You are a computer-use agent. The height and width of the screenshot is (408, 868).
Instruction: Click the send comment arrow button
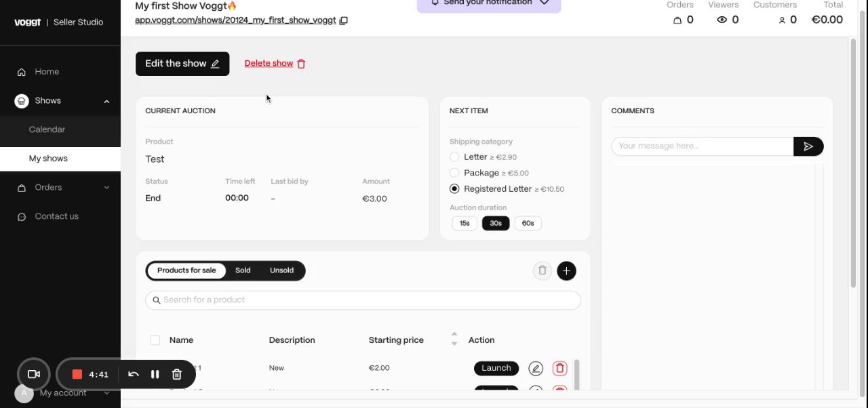point(808,146)
